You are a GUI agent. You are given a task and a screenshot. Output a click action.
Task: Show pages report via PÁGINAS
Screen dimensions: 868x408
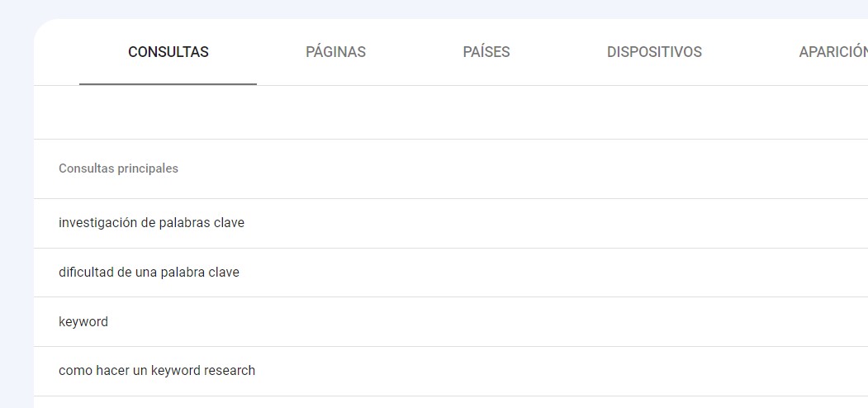(335, 52)
